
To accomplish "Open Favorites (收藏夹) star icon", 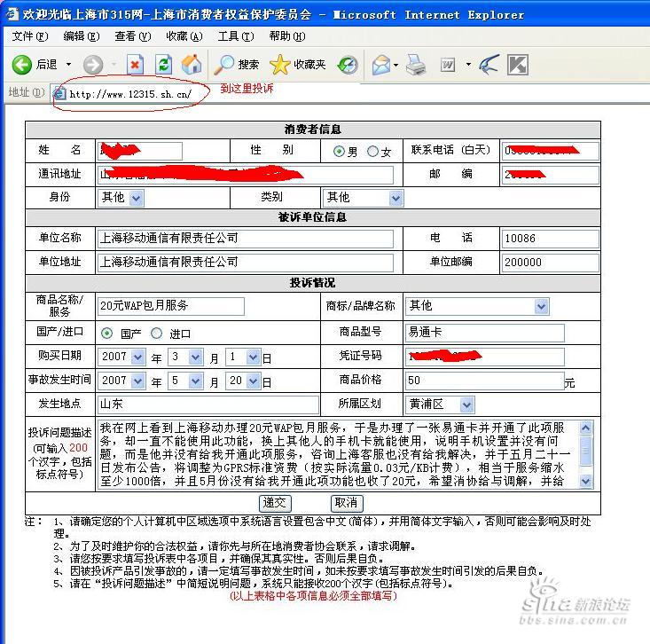I will click(x=280, y=65).
